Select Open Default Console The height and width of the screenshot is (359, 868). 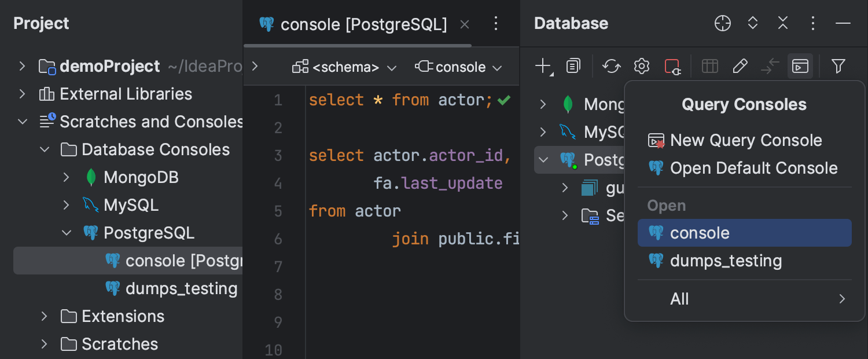click(744, 168)
